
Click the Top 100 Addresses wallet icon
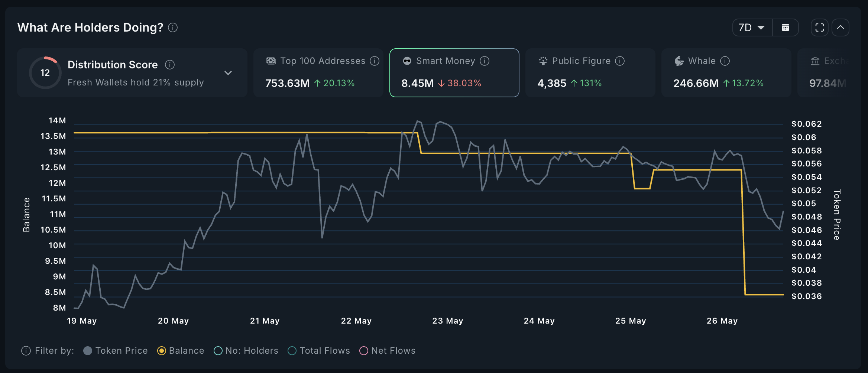pyautogui.click(x=271, y=61)
